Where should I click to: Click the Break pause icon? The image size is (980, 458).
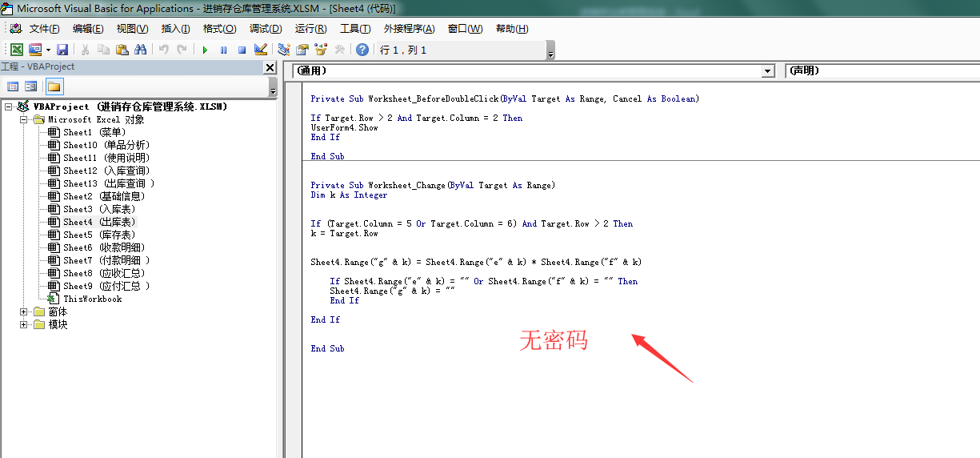[223, 50]
